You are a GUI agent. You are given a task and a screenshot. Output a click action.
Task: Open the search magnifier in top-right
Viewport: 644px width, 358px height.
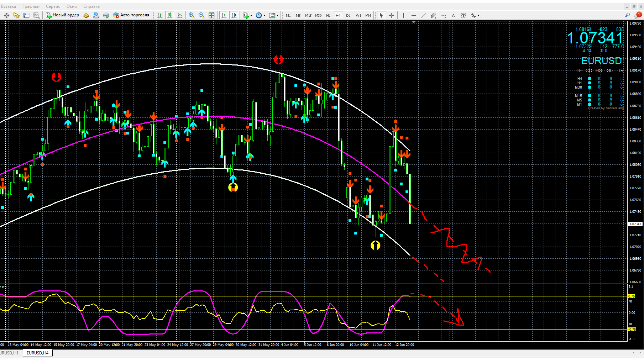(627, 15)
